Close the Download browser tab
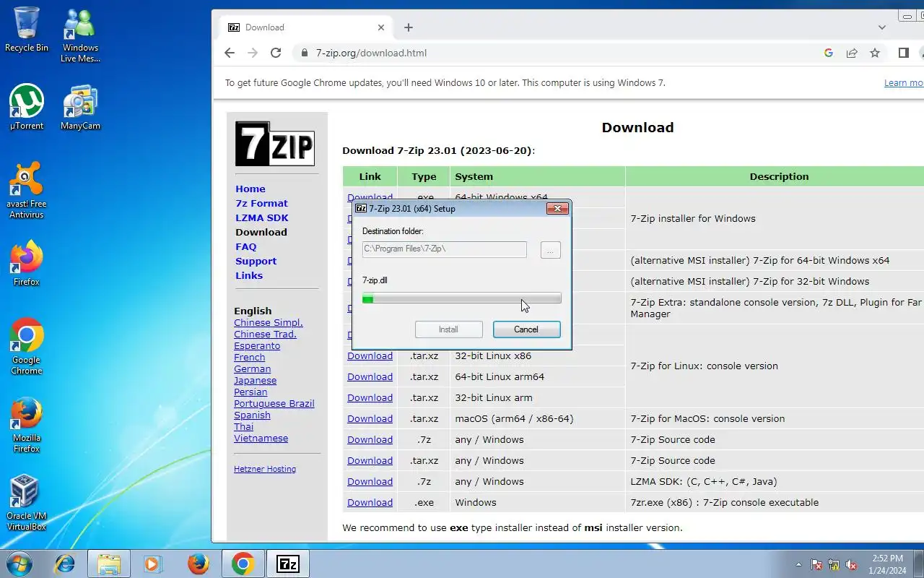The width and height of the screenshot is (924, 578). click(x=381, y=27)
